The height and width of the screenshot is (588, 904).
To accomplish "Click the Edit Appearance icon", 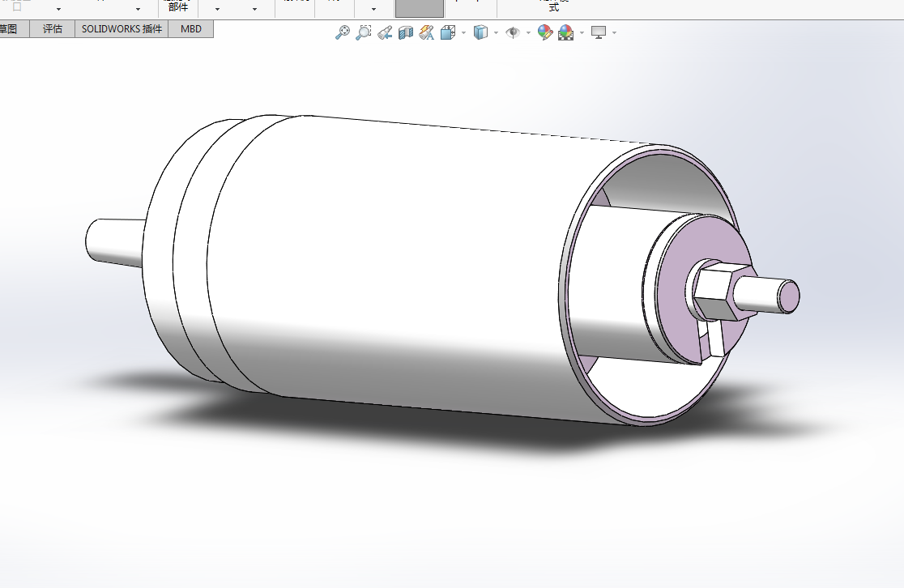I will point(545,32).
